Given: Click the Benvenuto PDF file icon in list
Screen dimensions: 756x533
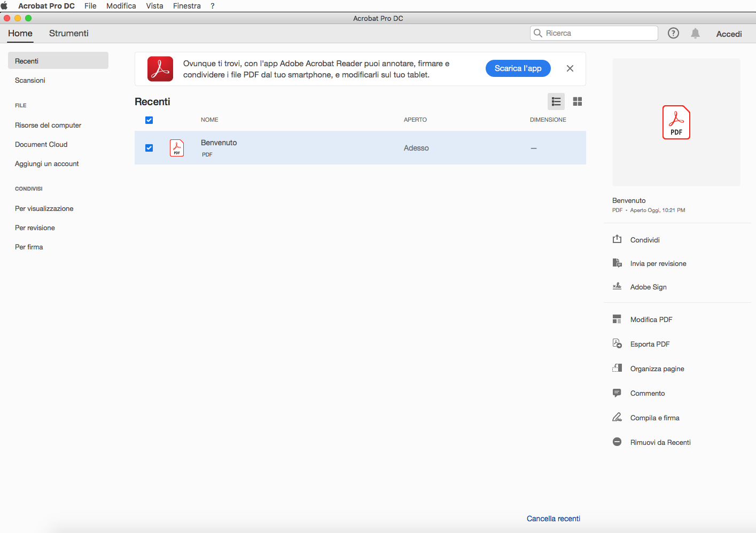Looking at the screenshot, I should tap(177, 148).
